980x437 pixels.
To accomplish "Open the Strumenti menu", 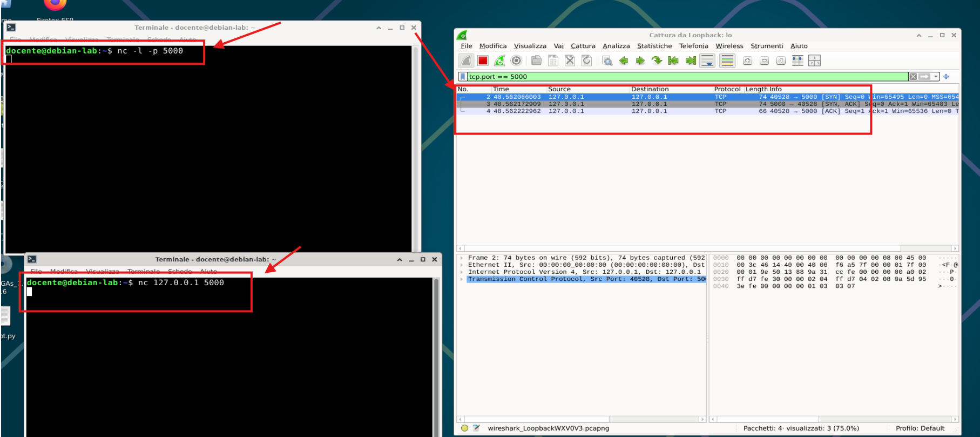I will pos(767,46).
